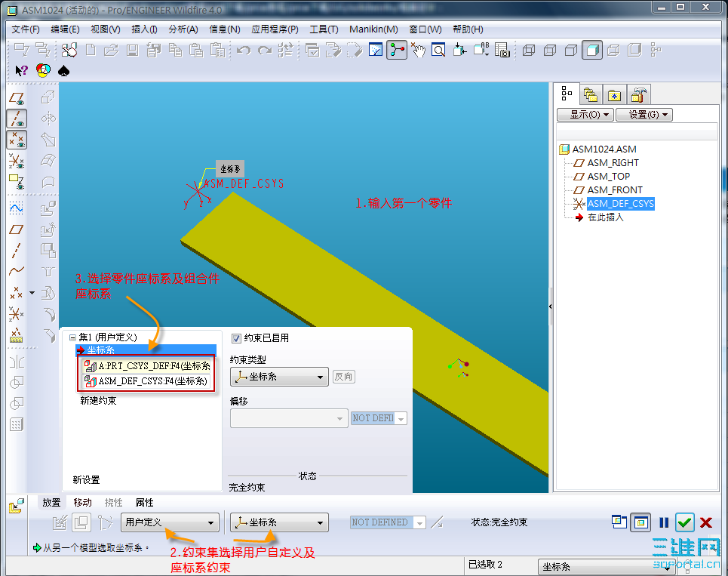Open the 文件(F) menu
Image resolution: width=728 pixels, height=576 pixels.
point(26,29)
